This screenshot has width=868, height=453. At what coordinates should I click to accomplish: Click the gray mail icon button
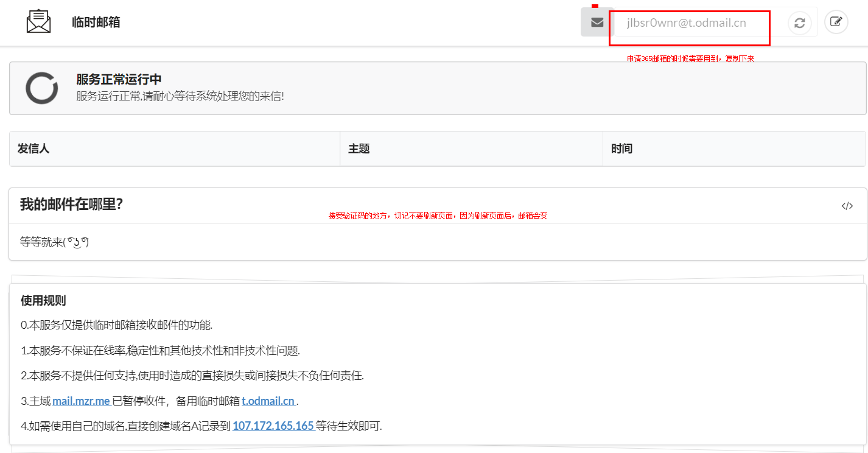[x=597, y=23]
